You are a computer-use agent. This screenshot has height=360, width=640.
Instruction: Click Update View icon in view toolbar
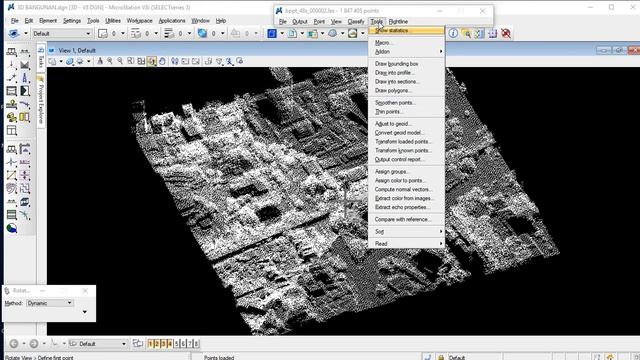100,61
